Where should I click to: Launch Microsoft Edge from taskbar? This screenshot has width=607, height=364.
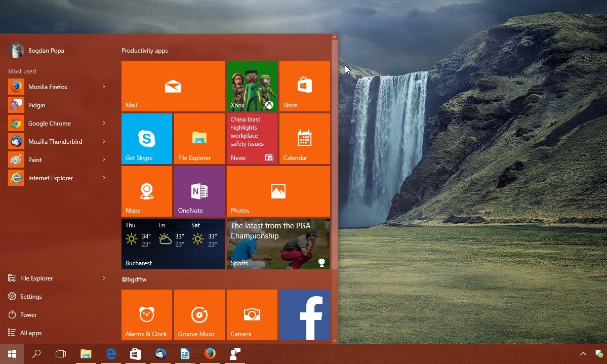click(x=111, y=354)
